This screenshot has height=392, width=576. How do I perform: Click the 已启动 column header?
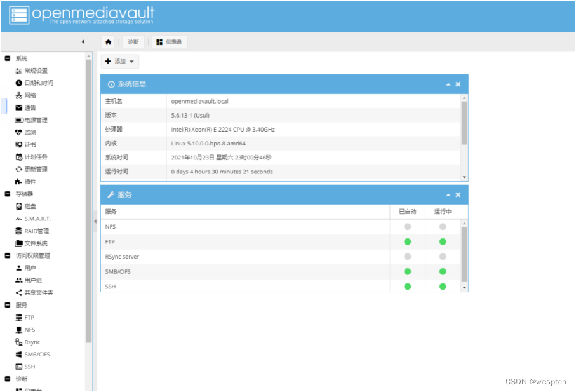click(x=407, y=212)
